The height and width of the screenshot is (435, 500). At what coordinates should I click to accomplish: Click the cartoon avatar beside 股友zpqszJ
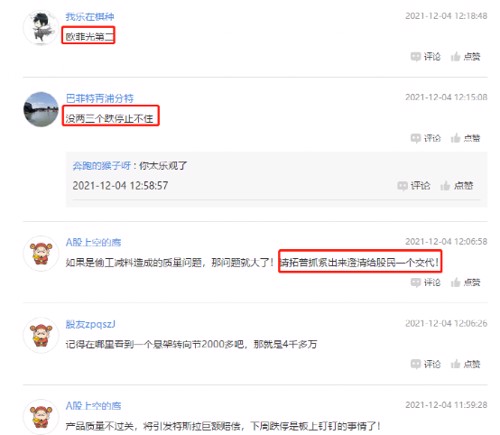coord(41,335)
